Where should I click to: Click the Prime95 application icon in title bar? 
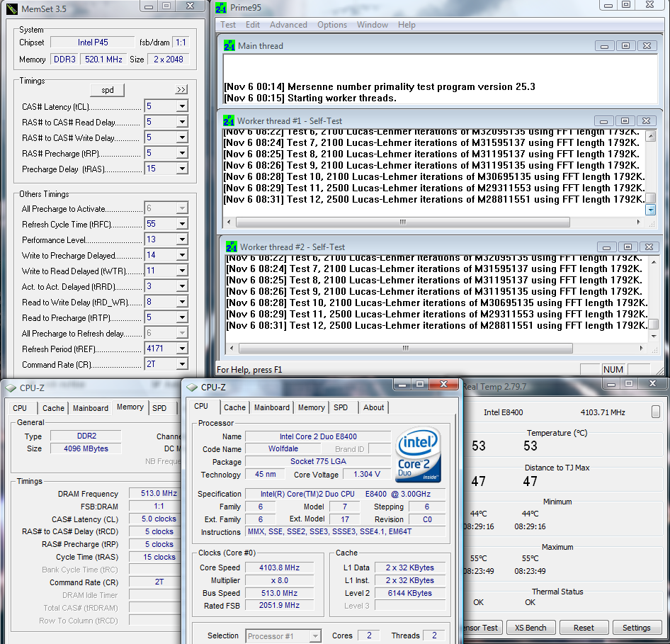[221, 7]
